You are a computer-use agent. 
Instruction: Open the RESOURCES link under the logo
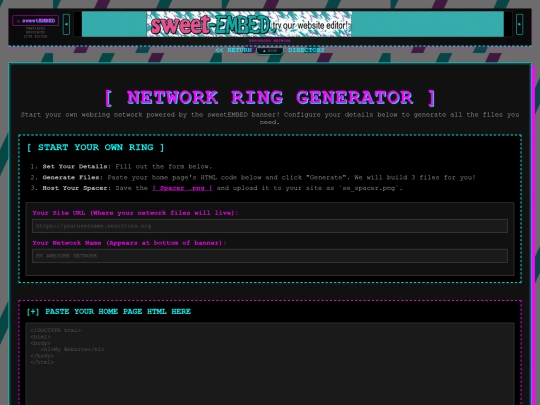pos(35,32)
